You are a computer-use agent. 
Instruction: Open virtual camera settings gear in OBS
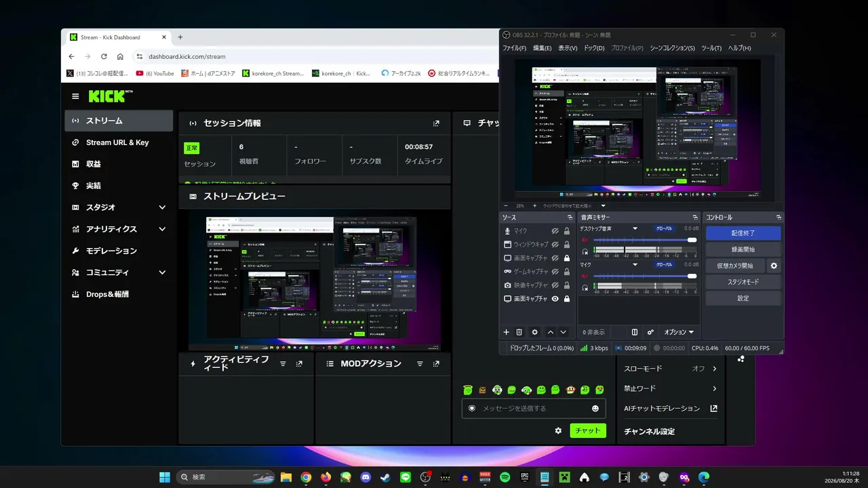tap(774, 266)
